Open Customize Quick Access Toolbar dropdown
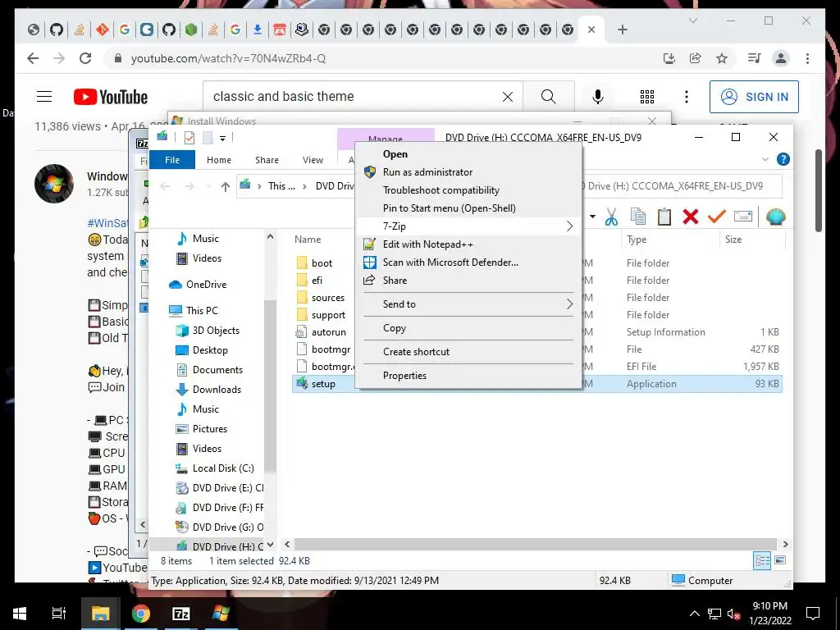This screenshot has width=840, height=630. [222, 138]
